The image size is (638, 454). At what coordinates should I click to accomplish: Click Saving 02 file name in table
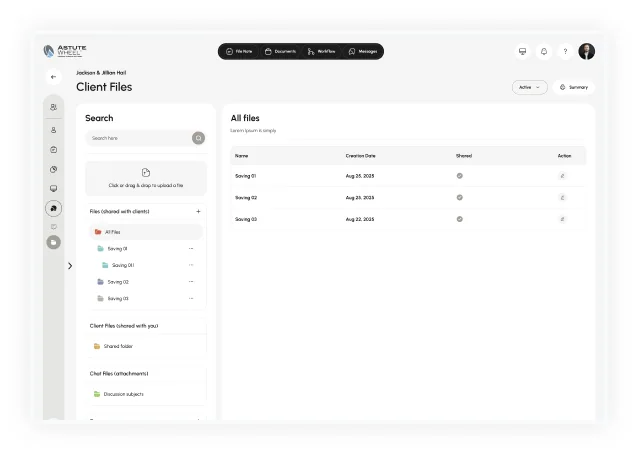click(246, 198)
